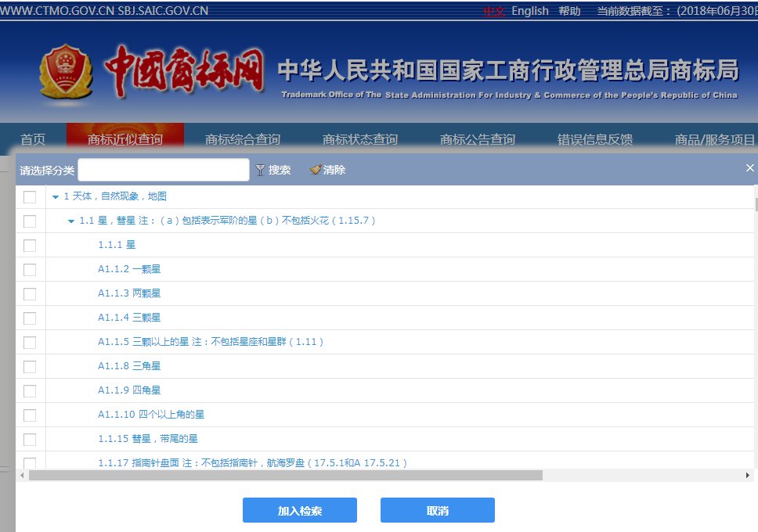This screenshot has height=532, width=758.
Task: Click the national emblem logo
Action: (66, 70)
